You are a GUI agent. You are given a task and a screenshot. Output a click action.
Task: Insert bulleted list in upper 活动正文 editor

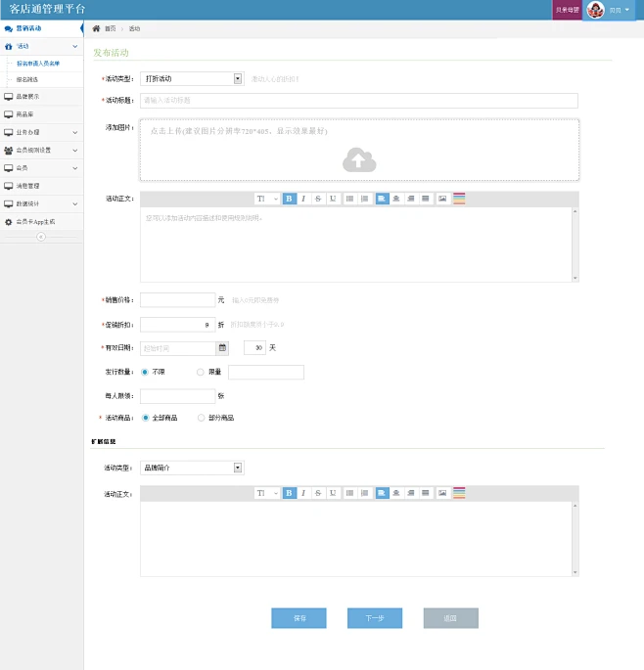click(x=349, y=199)
